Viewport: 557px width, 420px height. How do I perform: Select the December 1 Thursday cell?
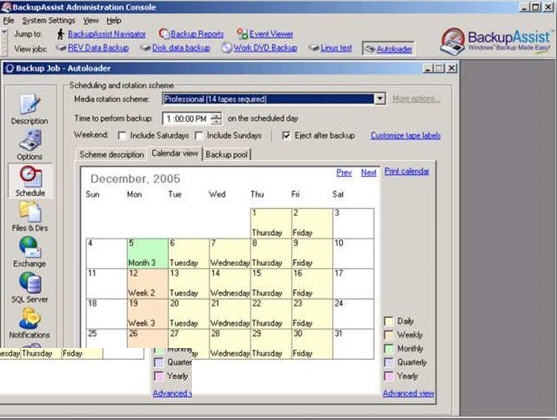(271, 223)
